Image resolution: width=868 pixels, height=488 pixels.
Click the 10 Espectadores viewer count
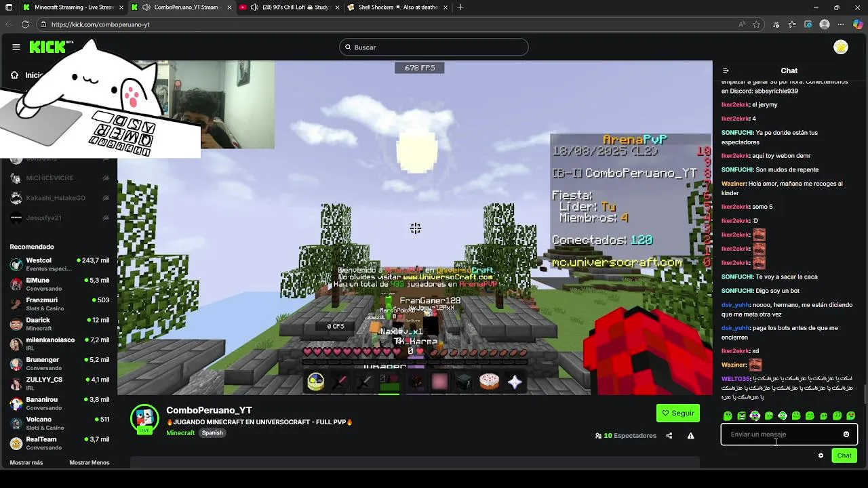625,436
